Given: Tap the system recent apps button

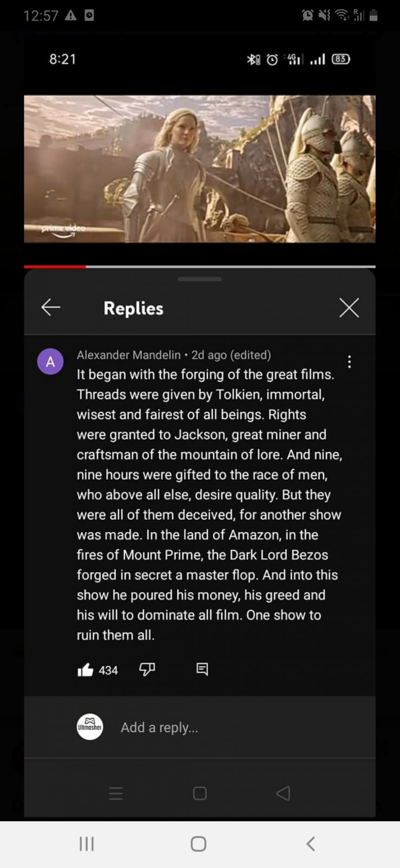Looking at the screenshot, I should tap(87, 844).
